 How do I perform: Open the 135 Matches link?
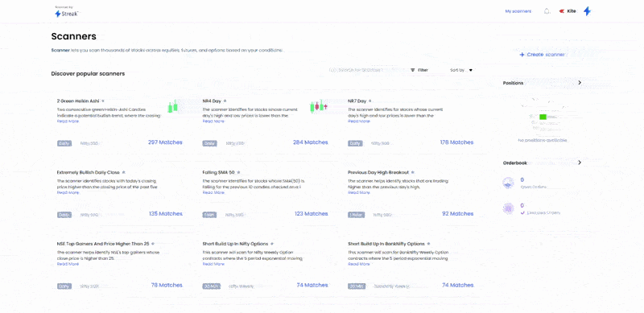click(166, 214)
